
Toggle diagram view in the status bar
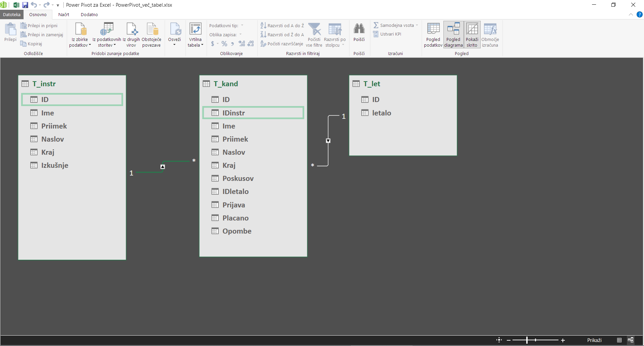tap(631, 340)
